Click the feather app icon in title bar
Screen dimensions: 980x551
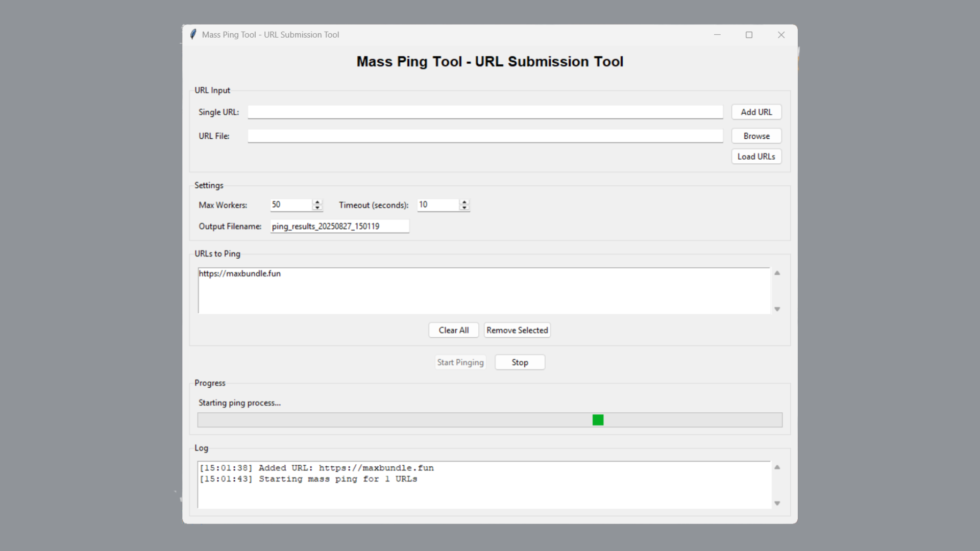pos(193,35)
